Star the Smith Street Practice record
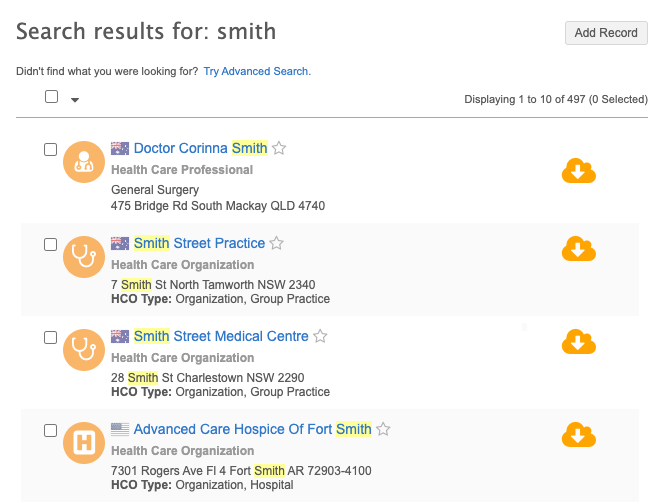 tap(277, 243)
